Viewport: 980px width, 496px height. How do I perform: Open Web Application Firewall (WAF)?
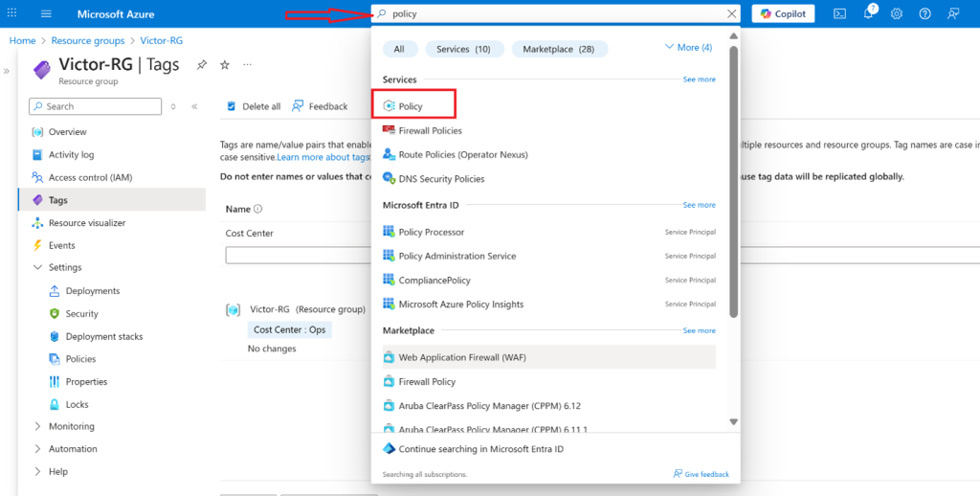click(x=548, y=357)
